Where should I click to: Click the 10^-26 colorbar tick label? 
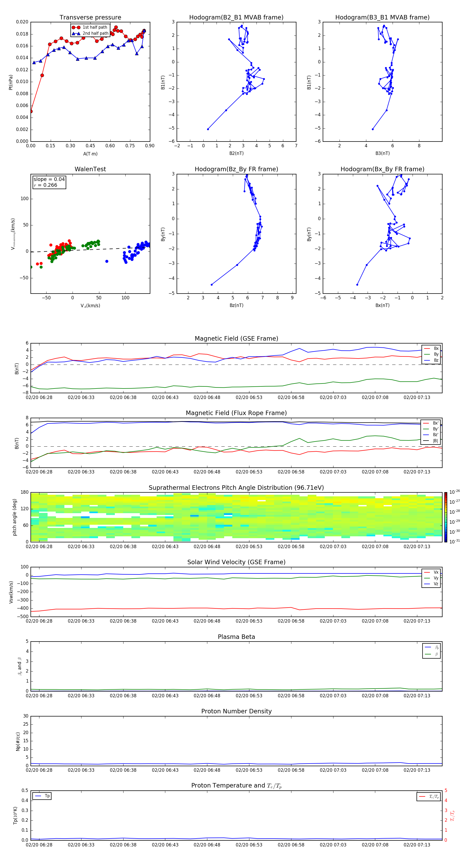455,492
